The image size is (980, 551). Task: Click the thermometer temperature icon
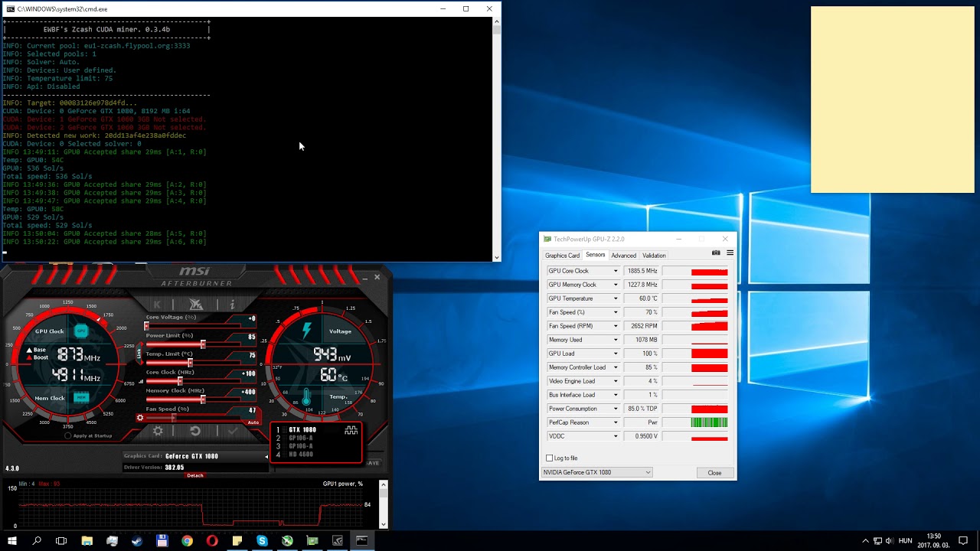click(306, 397)
